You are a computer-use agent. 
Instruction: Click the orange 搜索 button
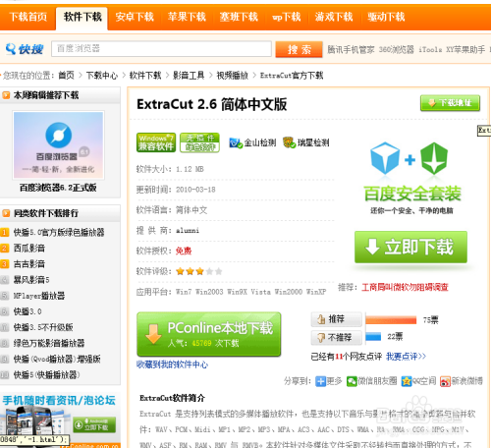click(299, 49)
